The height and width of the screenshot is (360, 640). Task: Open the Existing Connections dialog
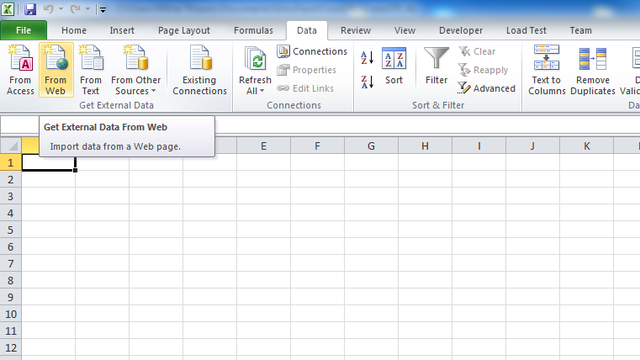point(199,70)
